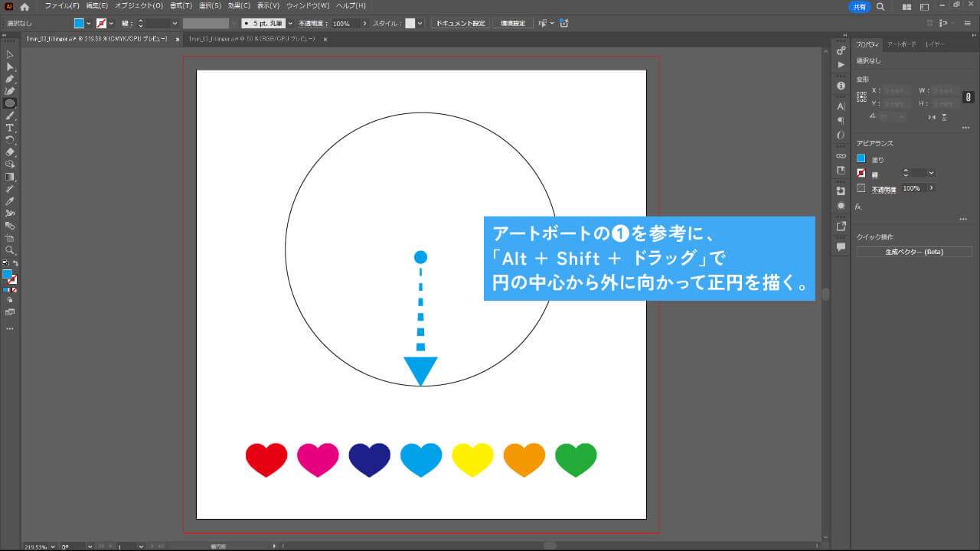
Task: Select the Paintbrush tool
Action: [x=10, y=116]
